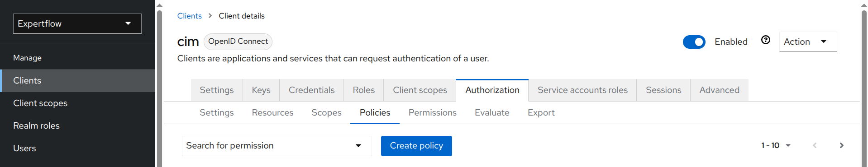This screenshot has width=868, height=167.
Task: Open the Permissions sub-tab
Action: (432, 112)
